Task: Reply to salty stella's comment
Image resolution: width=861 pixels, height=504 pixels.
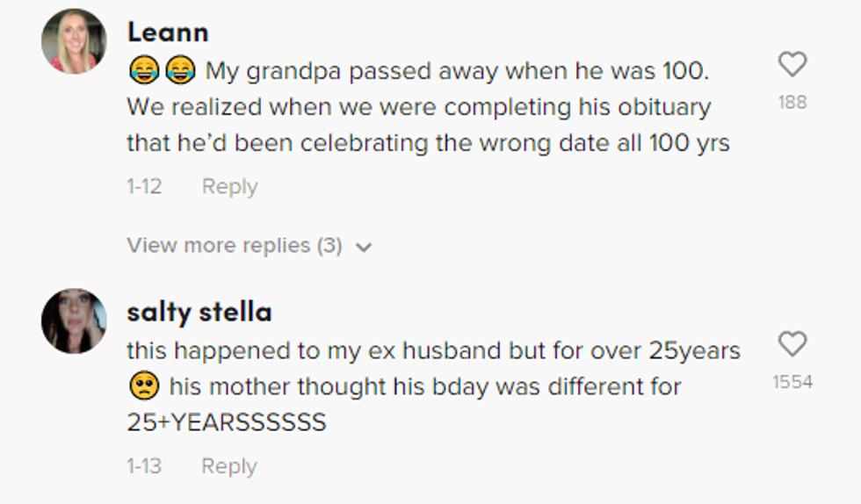Action: pyautogui.click(x=229, y=466)
